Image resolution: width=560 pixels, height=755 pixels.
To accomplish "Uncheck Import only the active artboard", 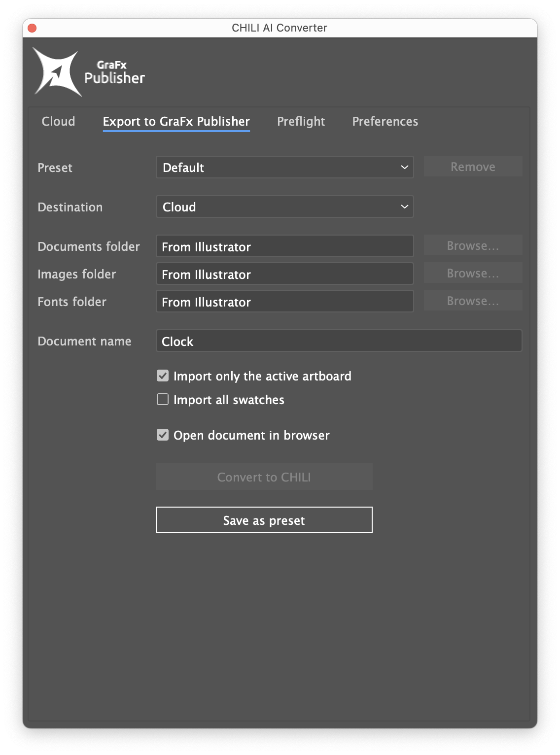I will click(x=163, y=376).
